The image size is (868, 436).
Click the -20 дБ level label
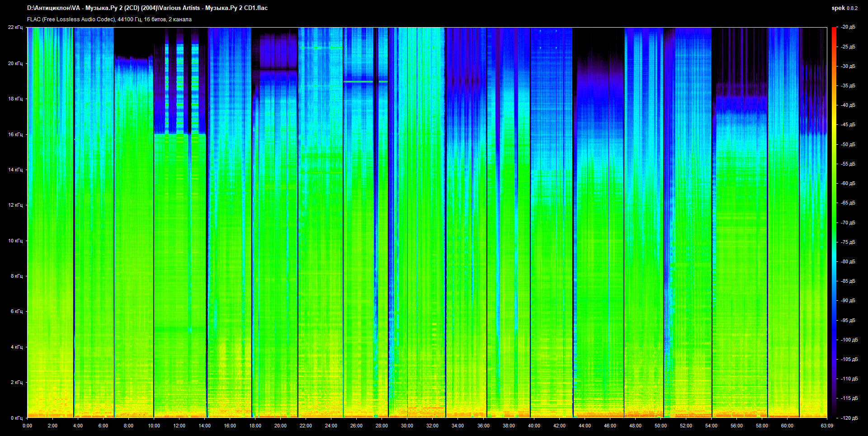coord(848,27)
